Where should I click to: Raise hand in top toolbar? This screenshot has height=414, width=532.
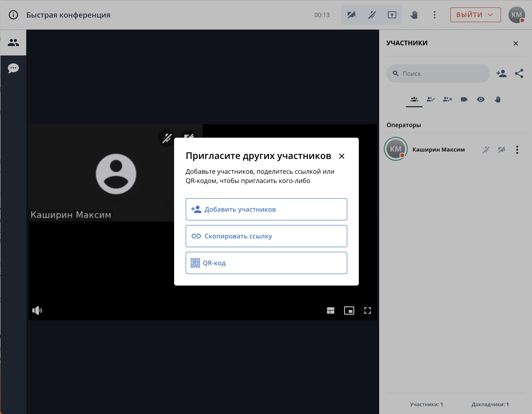click(x=414, y=15)
